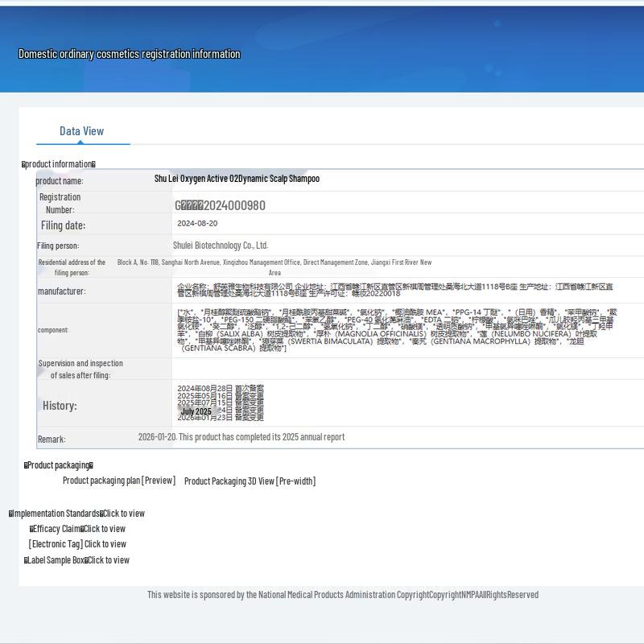Screen dimensions: 644x644
Task: Click the residential address value Block A
Action: pyautogui.click(x=275, y=267)
